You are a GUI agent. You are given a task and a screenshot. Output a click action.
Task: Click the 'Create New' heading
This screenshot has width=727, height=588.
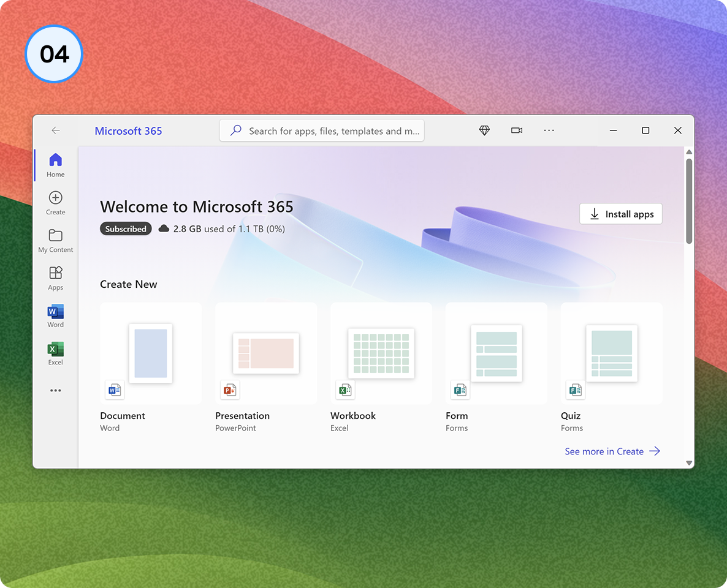(x=129, y=284)
